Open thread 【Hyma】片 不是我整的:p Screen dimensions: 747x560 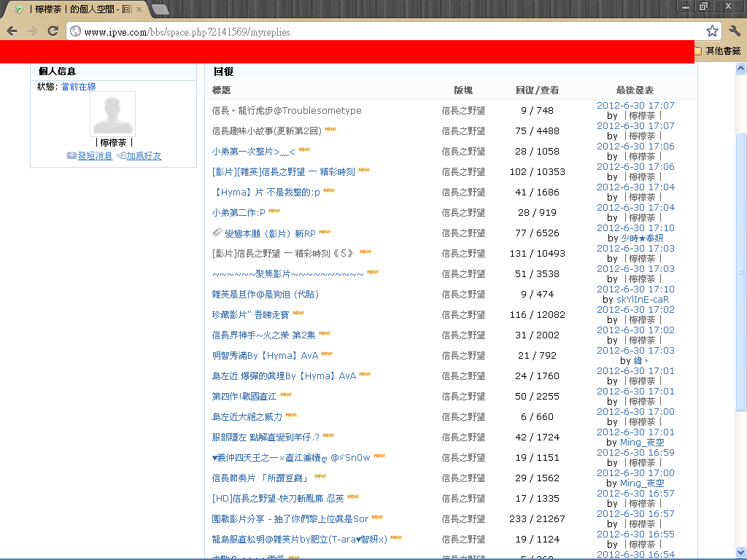(x=266, y=192)
